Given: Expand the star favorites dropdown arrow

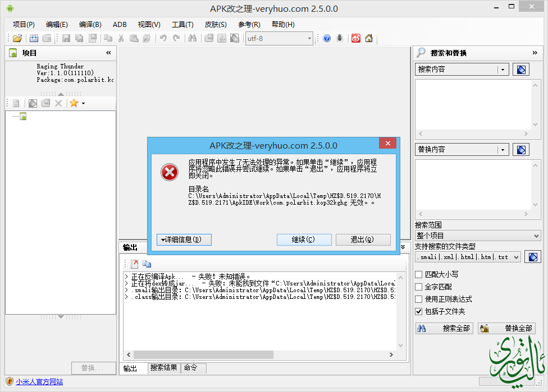Looking at the screenshot, I should pos(83,103).
